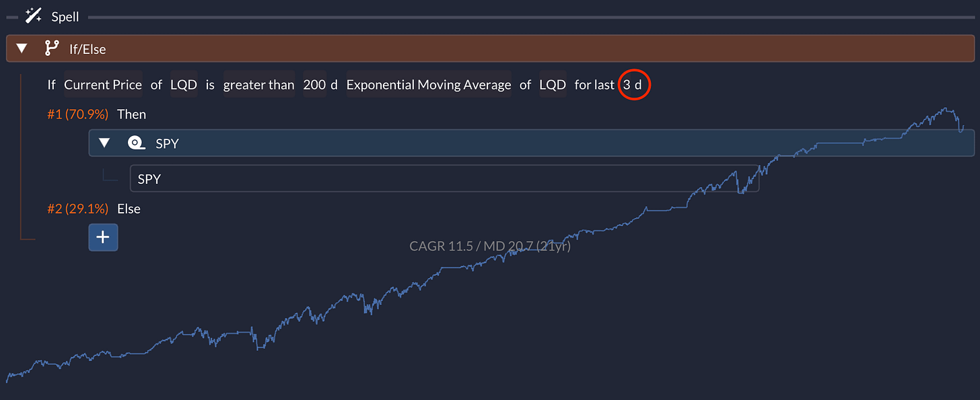Screen dimensions: 980x400
Task: Change the second LQD ticker field
Action: point(553,85)
